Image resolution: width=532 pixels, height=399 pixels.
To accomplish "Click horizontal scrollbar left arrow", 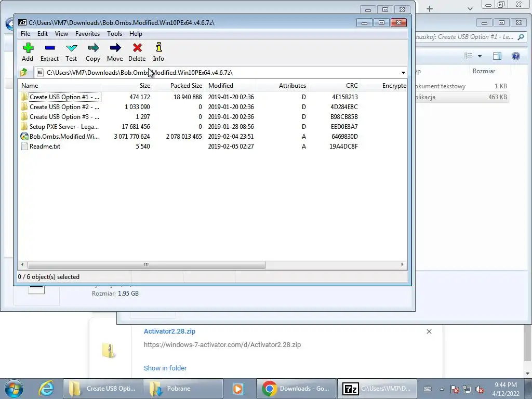I will [22, 264].
